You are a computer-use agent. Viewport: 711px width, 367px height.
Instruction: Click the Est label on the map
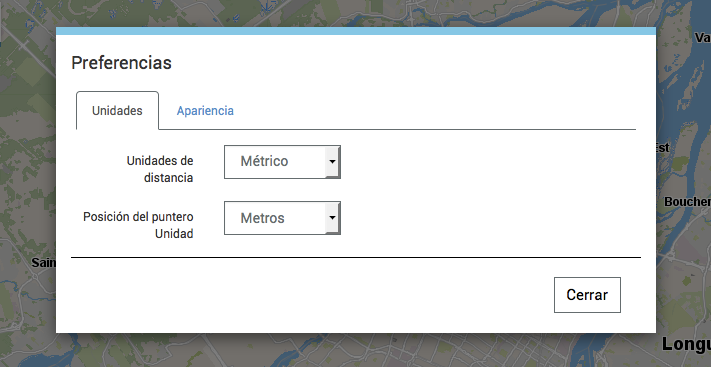coord(663,147)
